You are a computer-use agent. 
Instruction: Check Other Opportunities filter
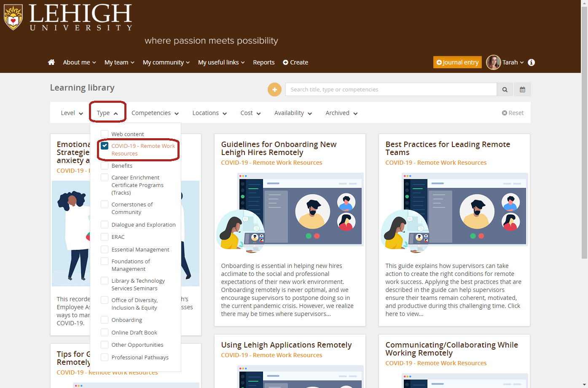[x=105, y=345]
